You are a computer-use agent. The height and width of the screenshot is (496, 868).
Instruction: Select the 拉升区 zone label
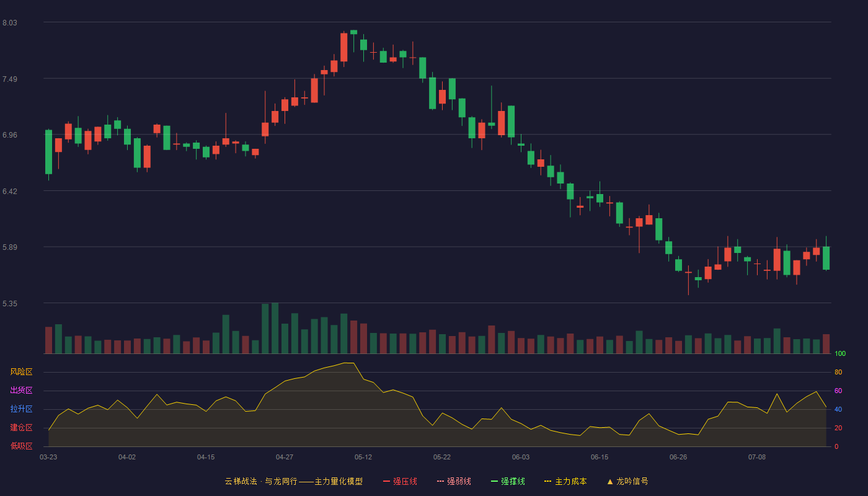21,409
